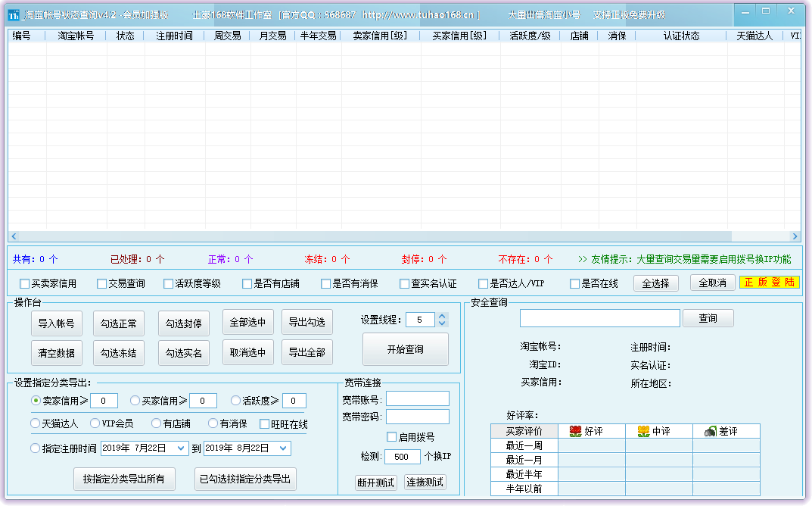Viewport: 812px width, 506px height.
Task: Click the 宽带密码 input field
Action: click(418, 417)
